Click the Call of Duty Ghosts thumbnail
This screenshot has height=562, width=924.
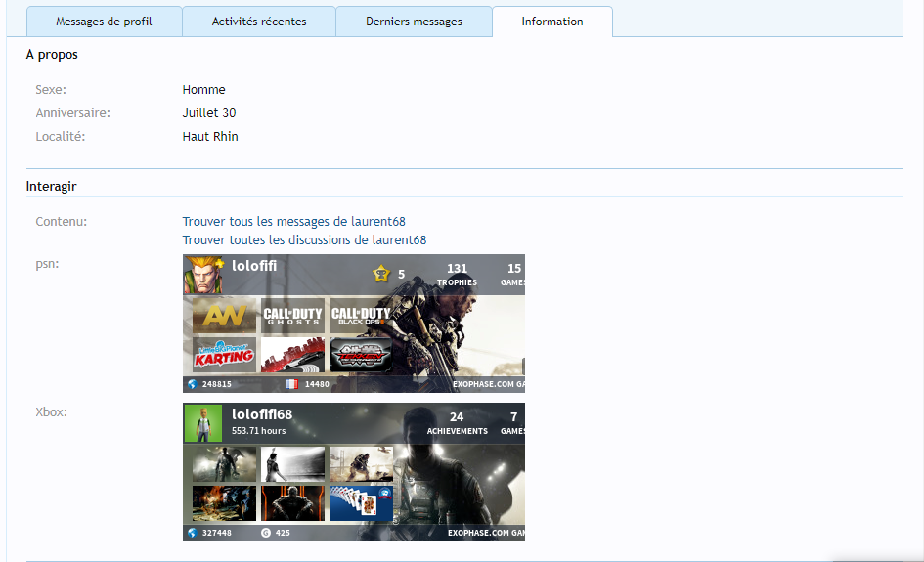click(x=292, y=316)
